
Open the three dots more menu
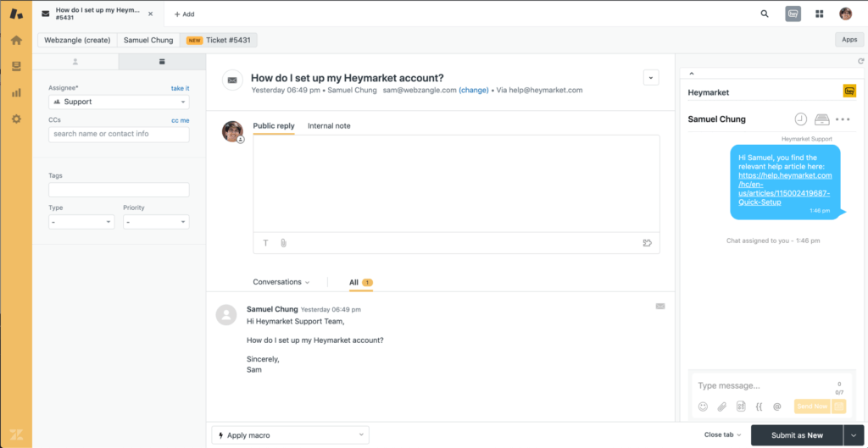843,119
